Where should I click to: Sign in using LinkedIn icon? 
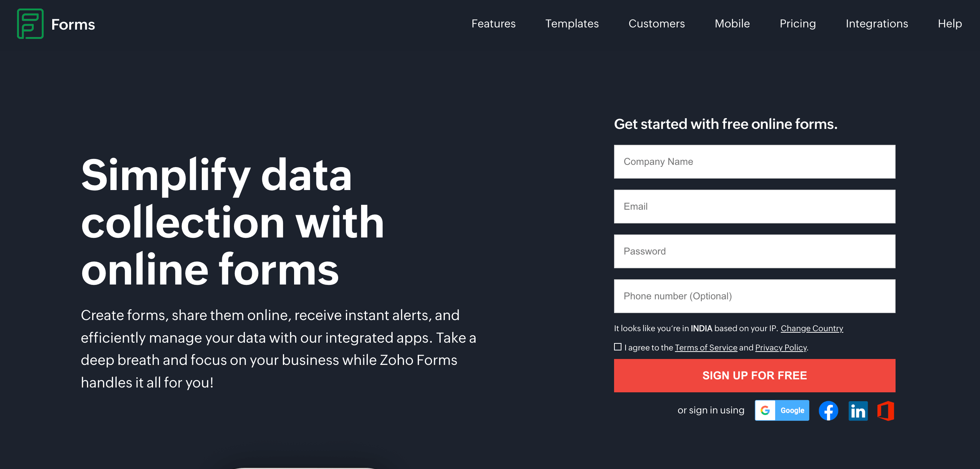tap(858, 411)
